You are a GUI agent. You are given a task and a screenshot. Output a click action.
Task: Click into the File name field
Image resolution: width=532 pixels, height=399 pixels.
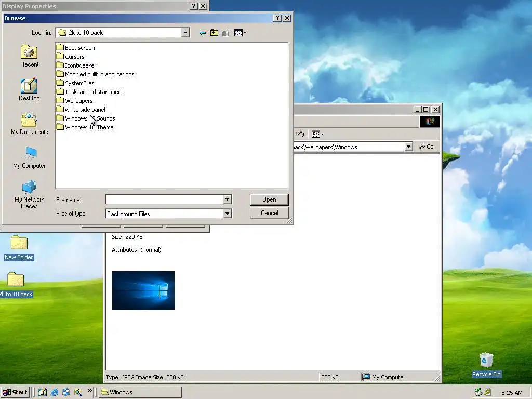(x=165, y=199)
